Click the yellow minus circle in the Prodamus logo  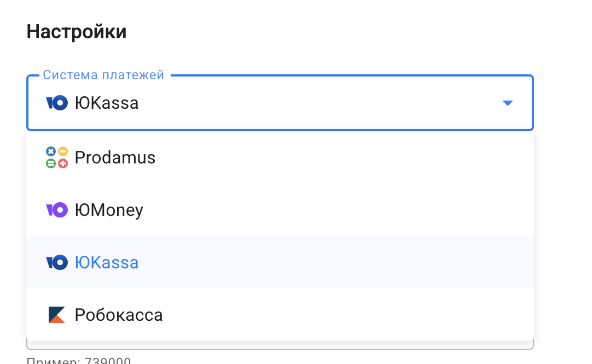pos(63,151)
